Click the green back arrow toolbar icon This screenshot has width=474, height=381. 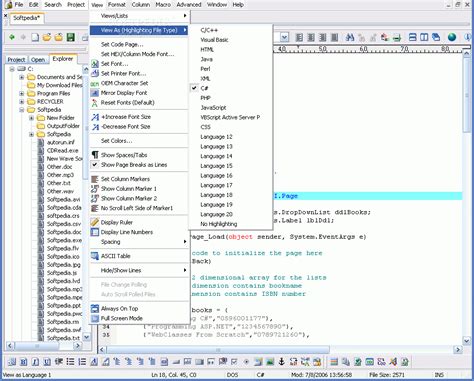click(12, 37)
